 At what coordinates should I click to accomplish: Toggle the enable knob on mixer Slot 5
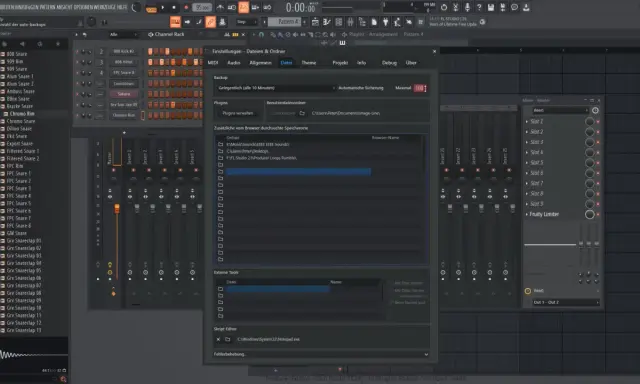(x=590, y=162)
